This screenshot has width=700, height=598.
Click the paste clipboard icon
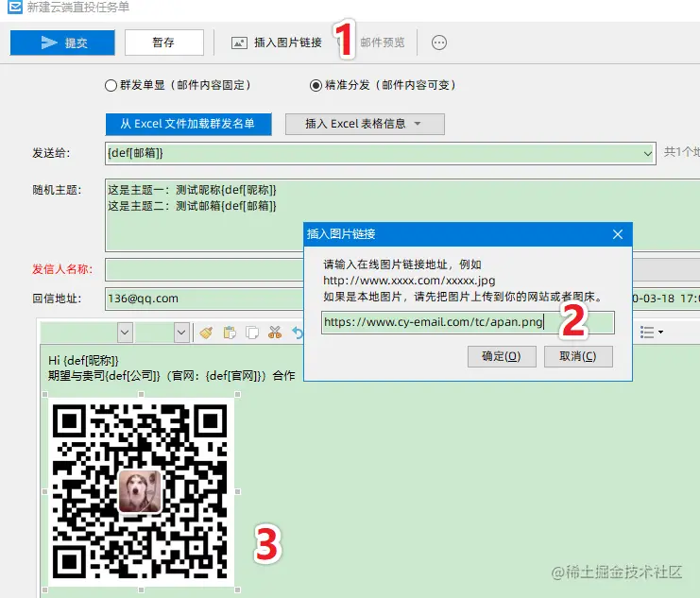(x=230, y=333)
